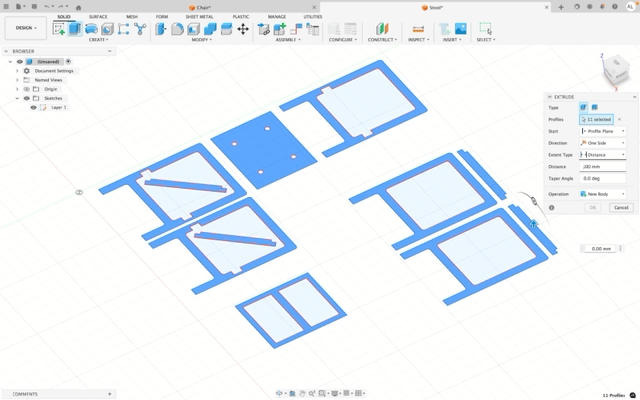Select the Joint tool icon

coord(296,29)
